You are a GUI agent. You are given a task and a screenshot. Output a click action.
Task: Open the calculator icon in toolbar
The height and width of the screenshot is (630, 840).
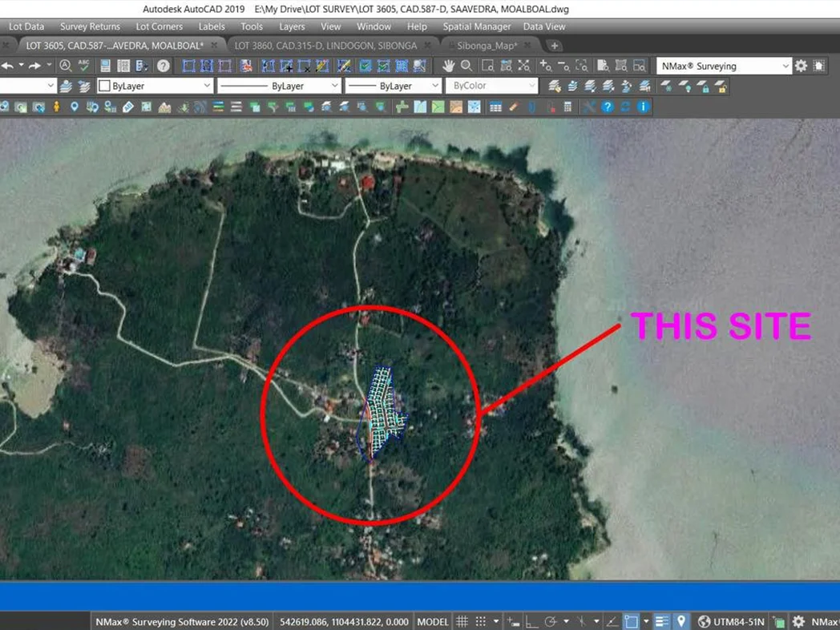pos(567,107)
